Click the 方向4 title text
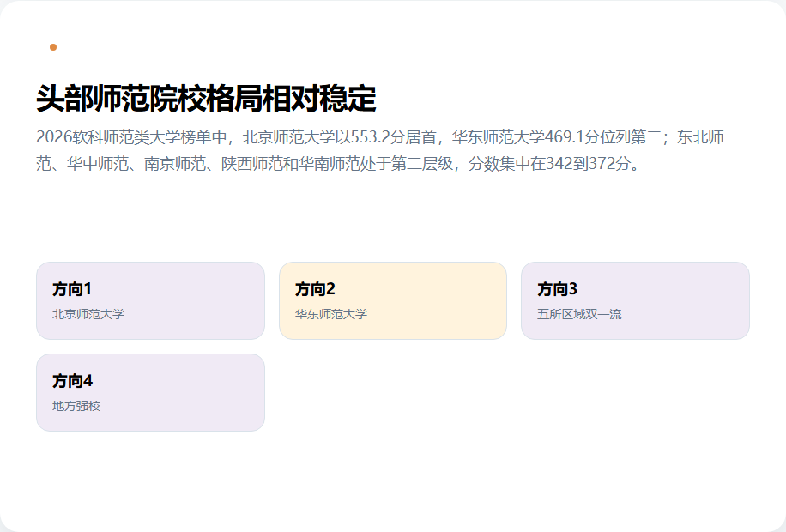Screen dimensions: 786x532 click(x=73, y=381)
